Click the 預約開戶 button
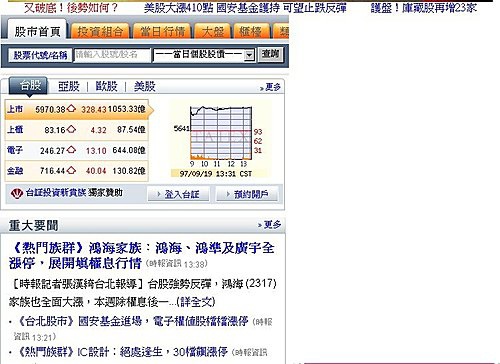Image resolution: width=500 pixels, height=364 pixels. [247, 194]
